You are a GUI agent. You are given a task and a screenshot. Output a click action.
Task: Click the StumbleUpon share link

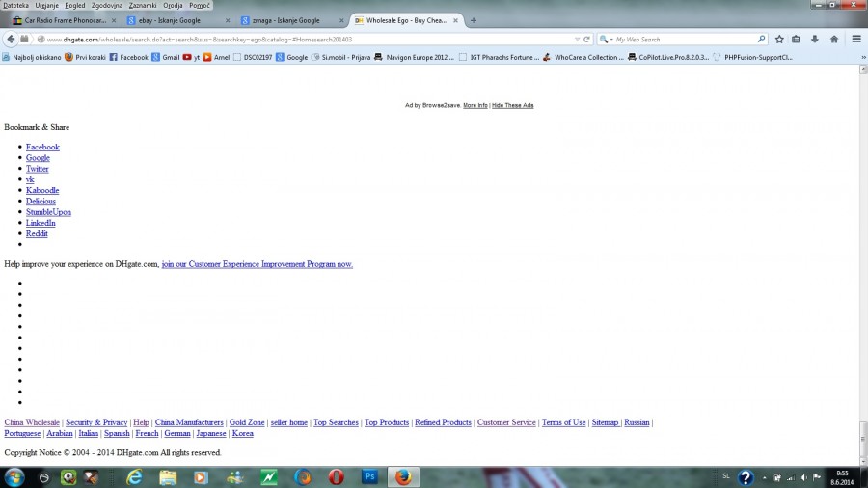click(x=48, y=212)
